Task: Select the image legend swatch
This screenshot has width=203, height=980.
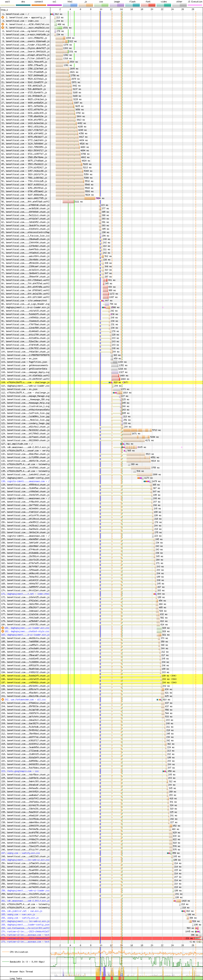Action: click(117, 5)
